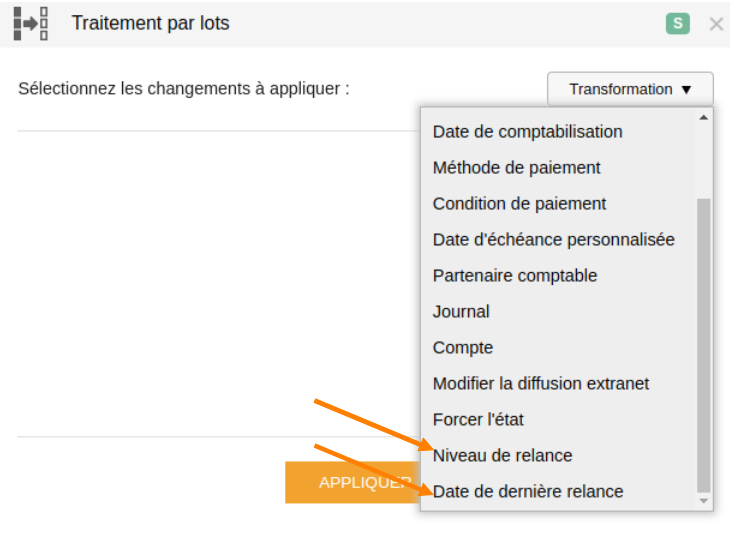
Task: Select Date de dernière relance
Action: pos(527,491)
